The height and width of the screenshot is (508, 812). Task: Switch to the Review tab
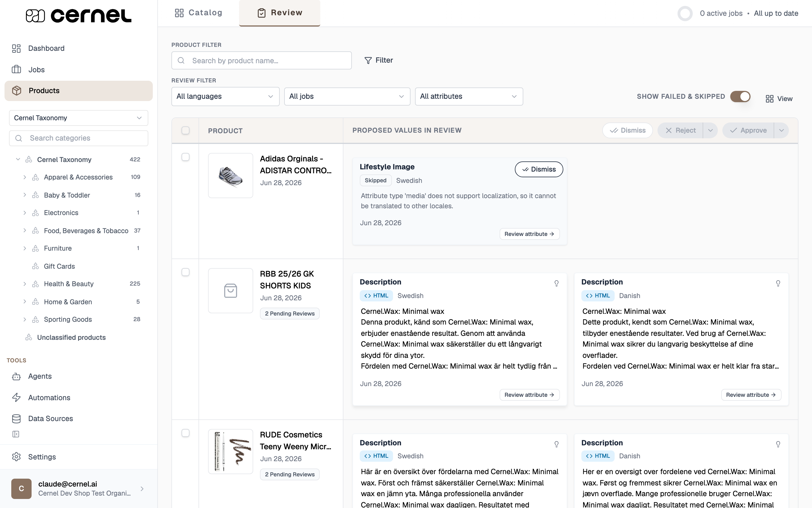coord(279,13)
